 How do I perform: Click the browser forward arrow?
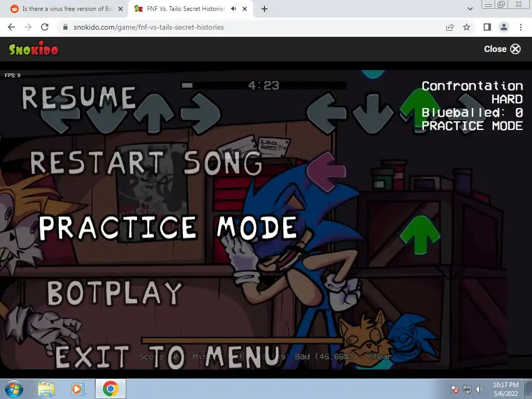pyautogui.click(x=28, y=27)
